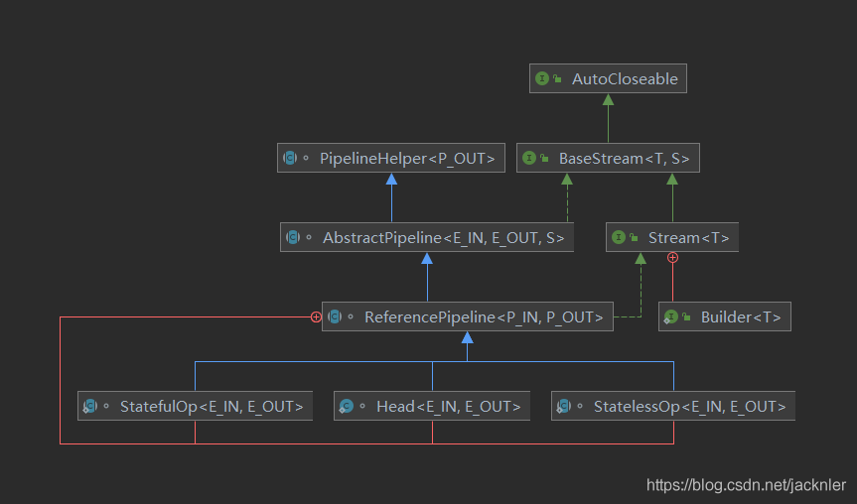Click the AutoCloseable interface icon
This screenshot has height=504, width=857.
click(x=541, y=78)
